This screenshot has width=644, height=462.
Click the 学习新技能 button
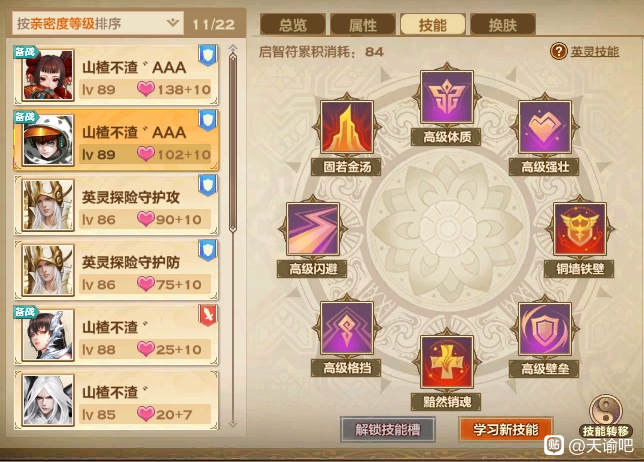pyautogui.click(x=506, y=430)
